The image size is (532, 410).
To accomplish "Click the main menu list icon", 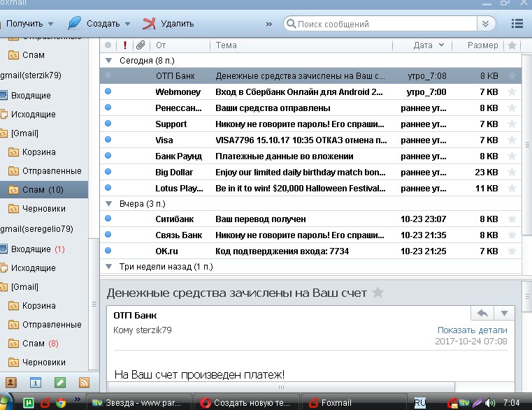I will tap(517, 23).
